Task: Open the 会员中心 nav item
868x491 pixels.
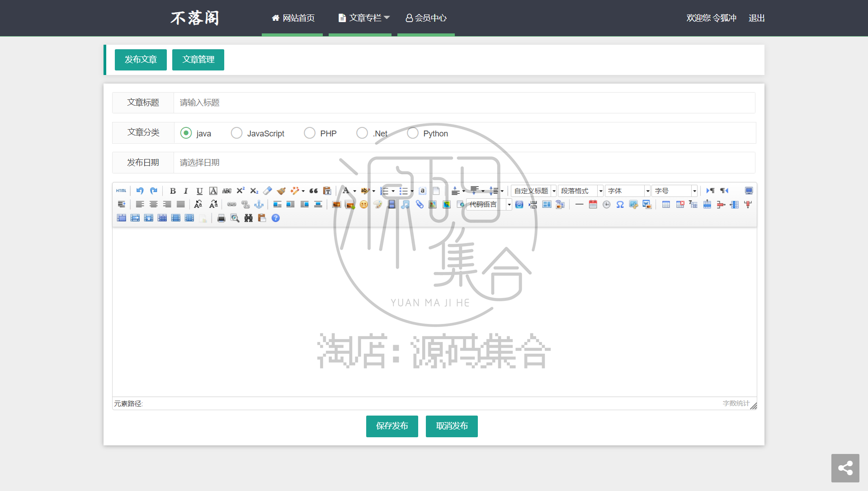Action: tap(426, 18)
